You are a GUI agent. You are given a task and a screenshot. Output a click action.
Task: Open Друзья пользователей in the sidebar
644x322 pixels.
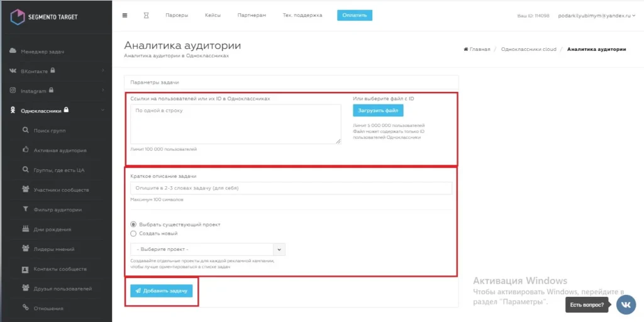click(62, 288)
